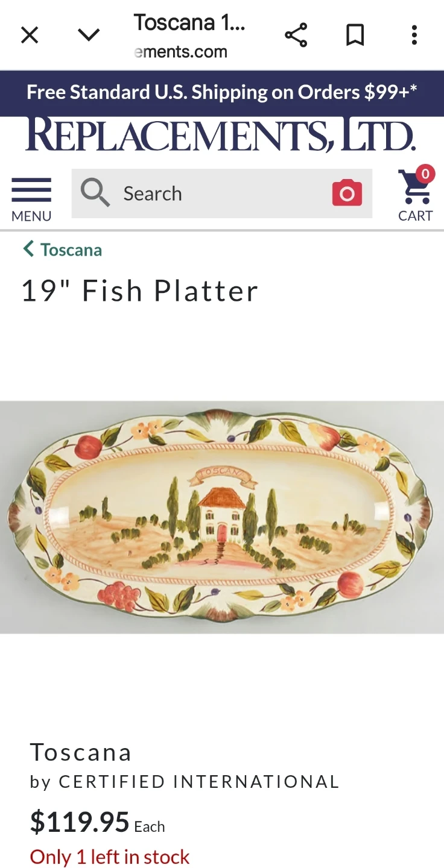
Task: Close the browser custom tab
Action: click(30, 36)
